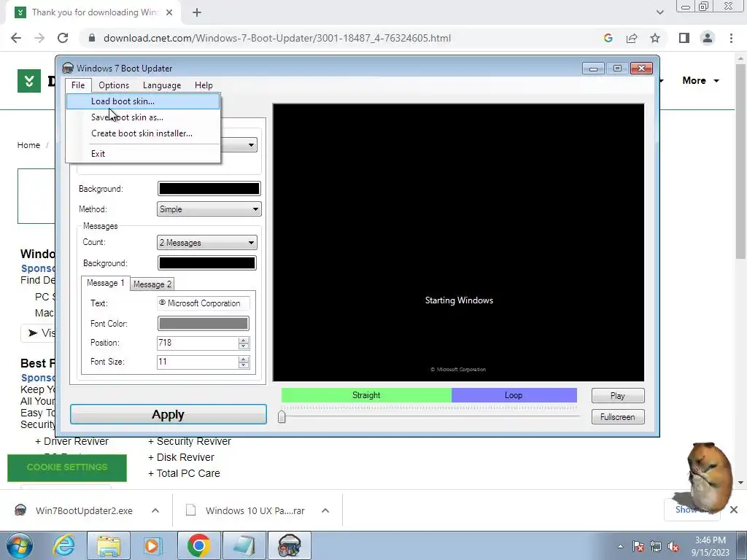Viewport: 747px width, 560px height.
Task: Open the Options menu
Action: [113, 85]
